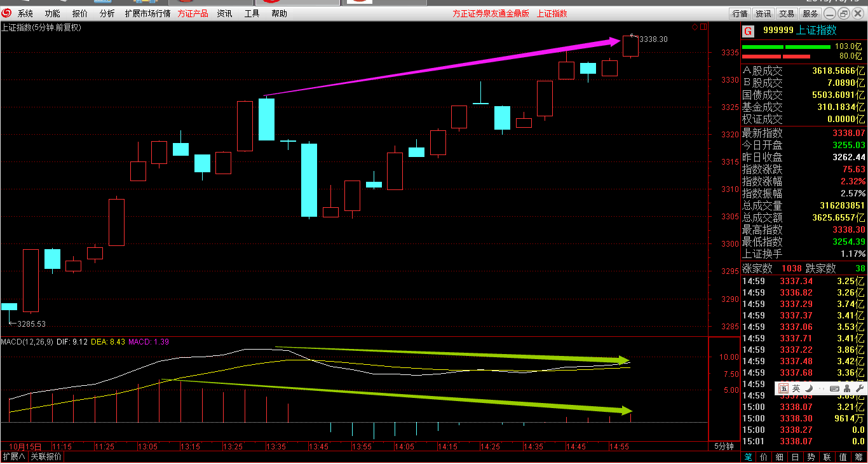Click the moon icon on IME bar
Screen dimensions: 868x464
(x=809, y=388)
